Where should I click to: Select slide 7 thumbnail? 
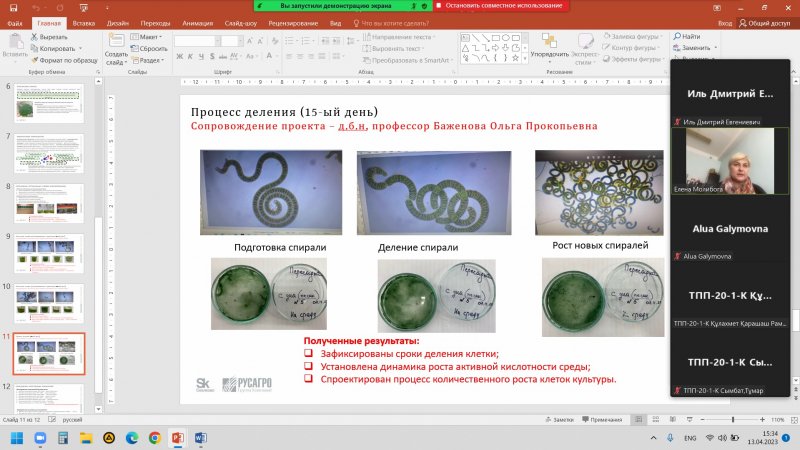tap(48, 153)
